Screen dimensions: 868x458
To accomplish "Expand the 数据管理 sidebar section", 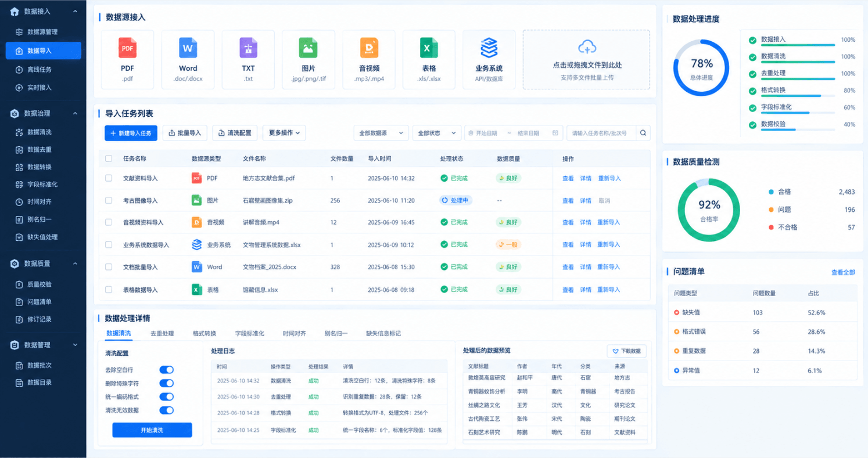I will tap(76, 345).
